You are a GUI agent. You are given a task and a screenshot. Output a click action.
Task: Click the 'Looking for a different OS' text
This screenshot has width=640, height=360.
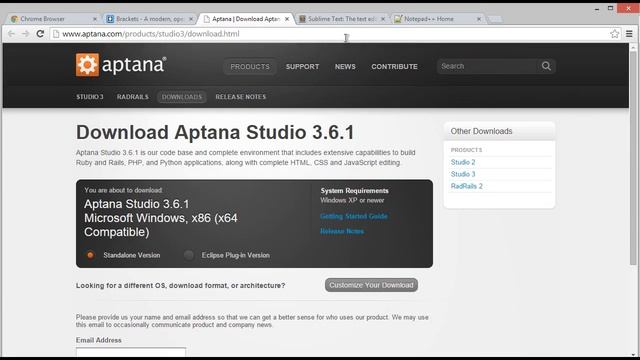pyautogui.click(x=180, y=285)
